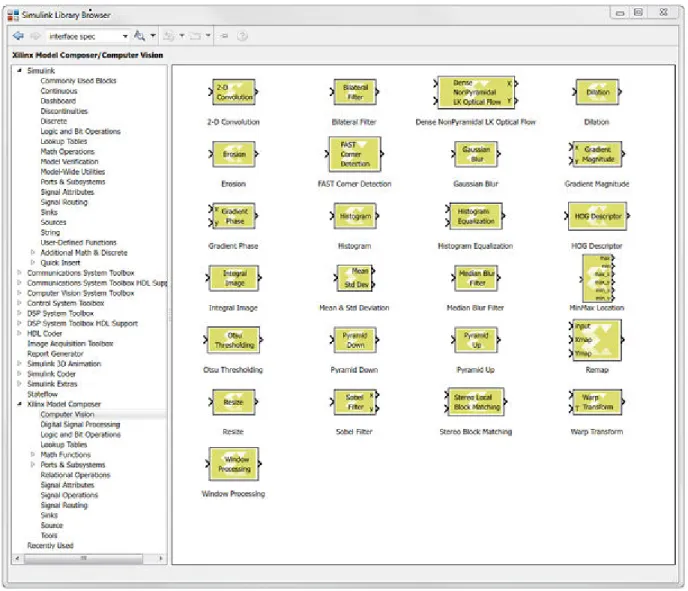Select the FAST Corner Detection block
This screenshot has height=591, width=688.
[355, 154]
